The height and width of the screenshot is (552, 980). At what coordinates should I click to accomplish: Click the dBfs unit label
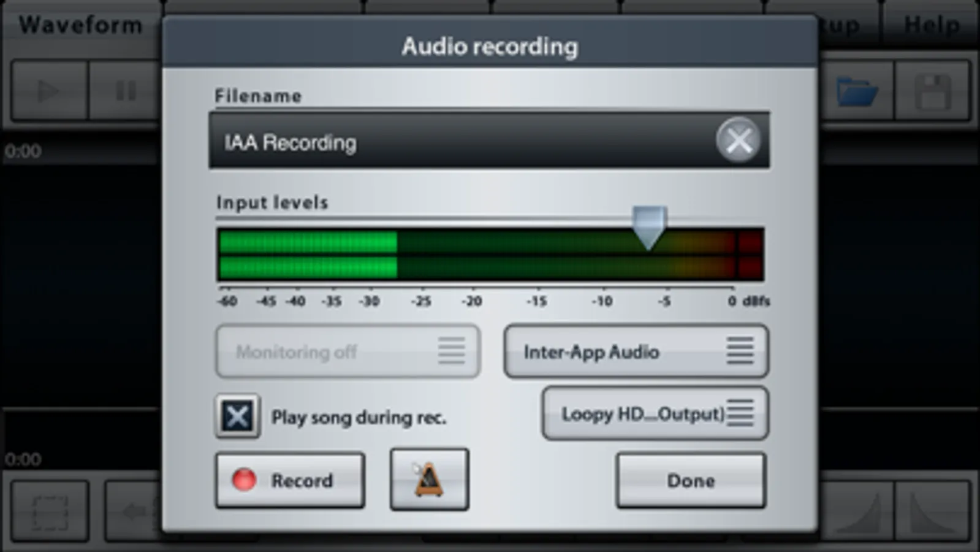click(756, 301)
